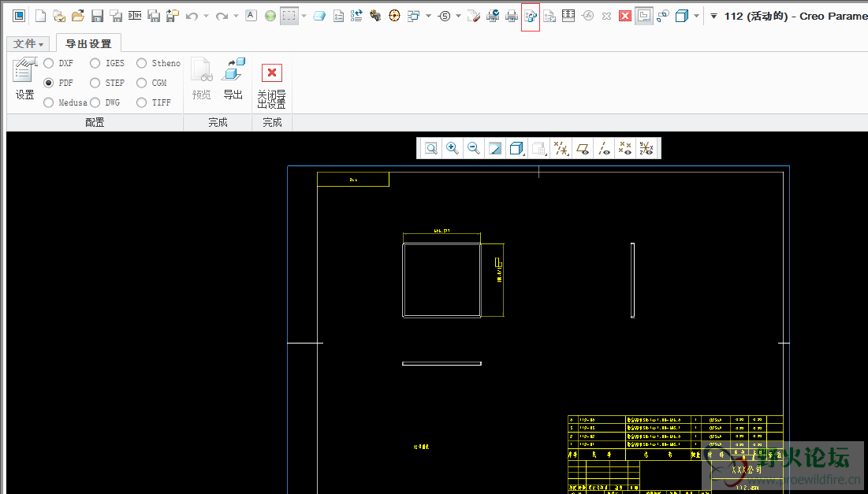Click the print-with-checkmark quick print icon
Screen dimensions: 868x494
493,16
